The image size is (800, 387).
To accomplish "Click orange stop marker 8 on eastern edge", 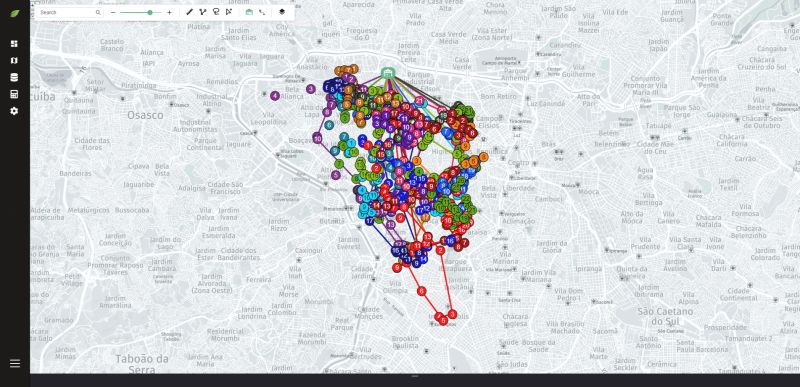I will [483, 157].
